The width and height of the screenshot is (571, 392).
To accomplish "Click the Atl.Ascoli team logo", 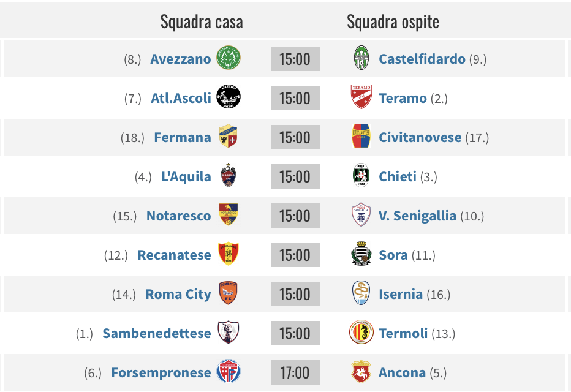I will (228, 98).
